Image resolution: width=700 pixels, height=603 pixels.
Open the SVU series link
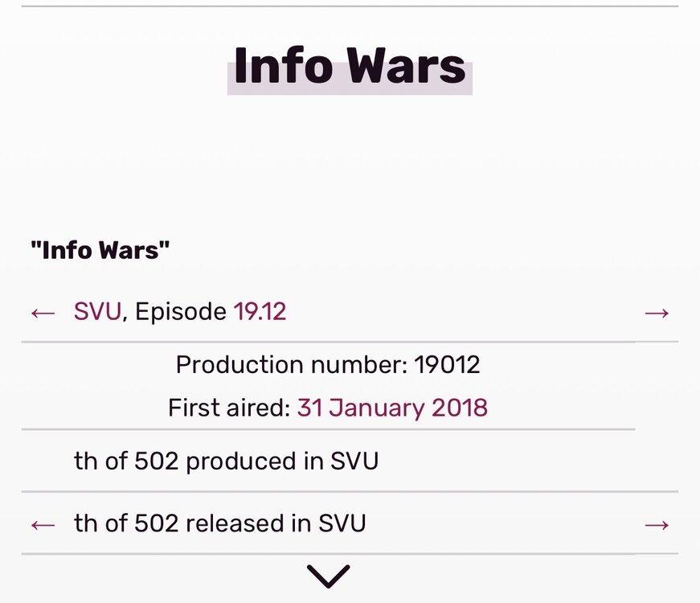tap(97, 312)
